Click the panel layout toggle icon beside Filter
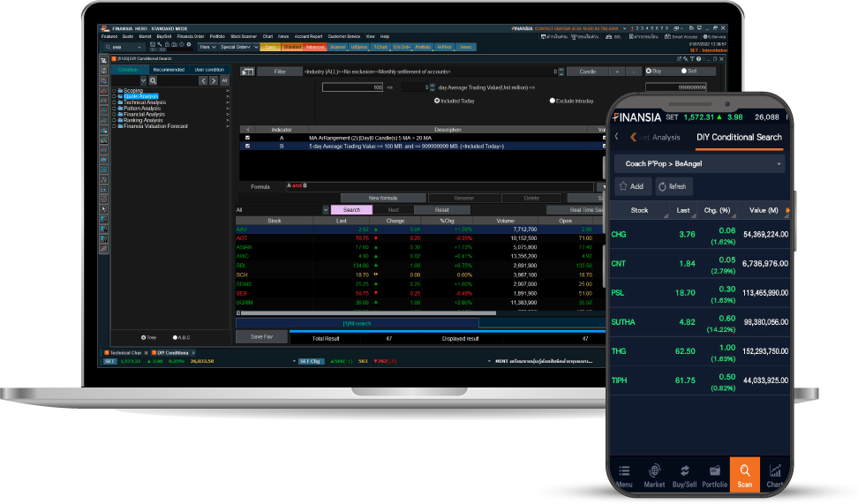 pyautogui.click(x=247, y=71)
